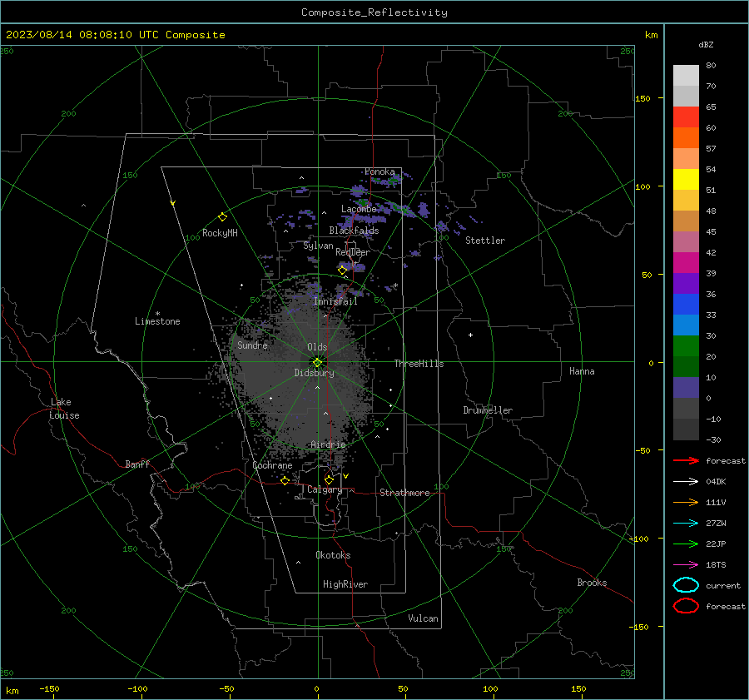Click the -100 tick on right axis
Image resolution: width=749 pixels, height=700 pixels.
click(638, 539)
